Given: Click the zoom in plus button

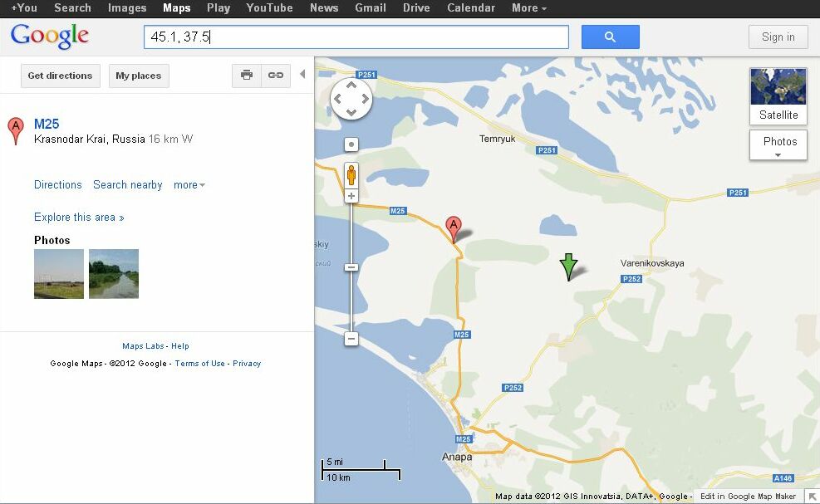Looking at the screenshot, I should [351, 196].
